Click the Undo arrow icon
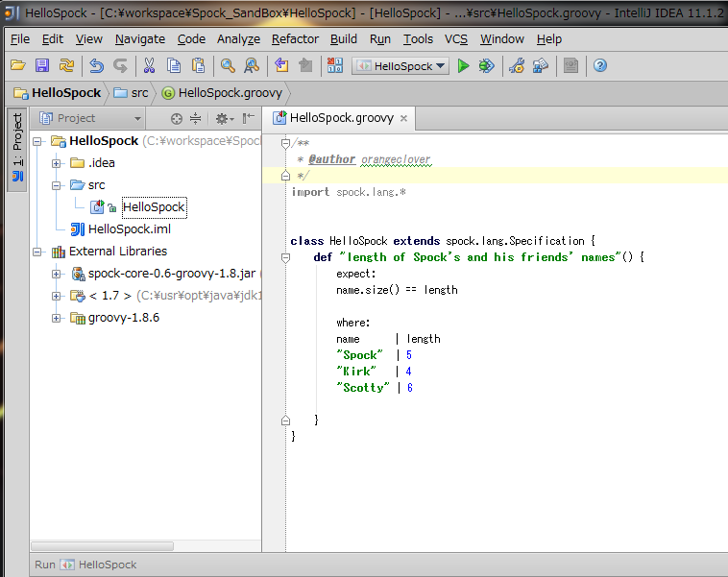Viewport: 728px width, 577px height. click(96, 66)
